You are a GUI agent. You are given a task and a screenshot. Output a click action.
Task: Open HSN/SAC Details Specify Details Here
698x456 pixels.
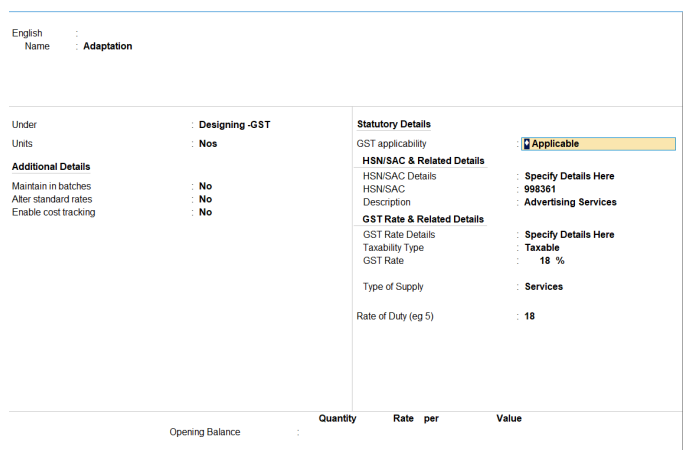569,176
